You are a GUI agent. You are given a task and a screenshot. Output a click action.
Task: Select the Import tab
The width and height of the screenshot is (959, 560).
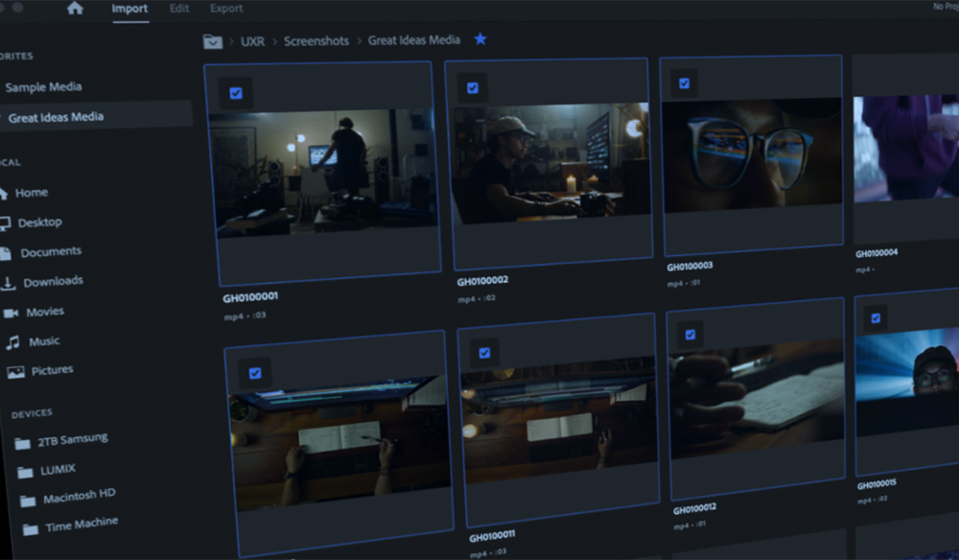[x=129, y=9]
